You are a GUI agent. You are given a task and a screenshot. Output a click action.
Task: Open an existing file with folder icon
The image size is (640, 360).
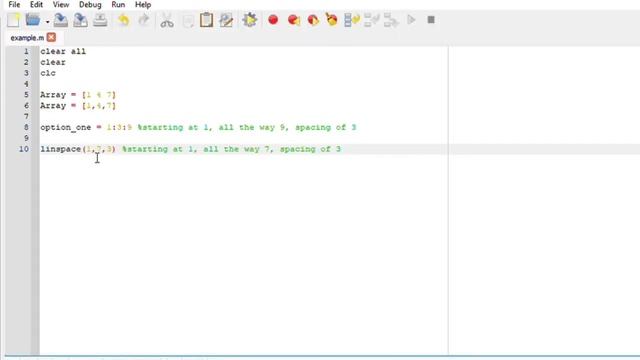pos(33,20)
